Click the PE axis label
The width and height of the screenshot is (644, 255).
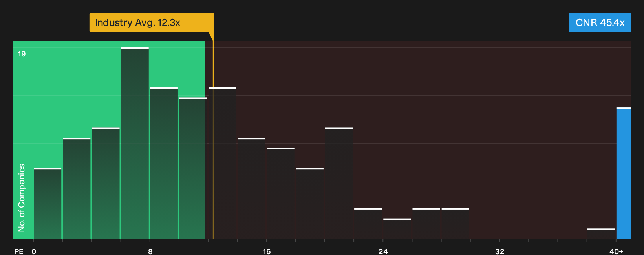point(19,251)
